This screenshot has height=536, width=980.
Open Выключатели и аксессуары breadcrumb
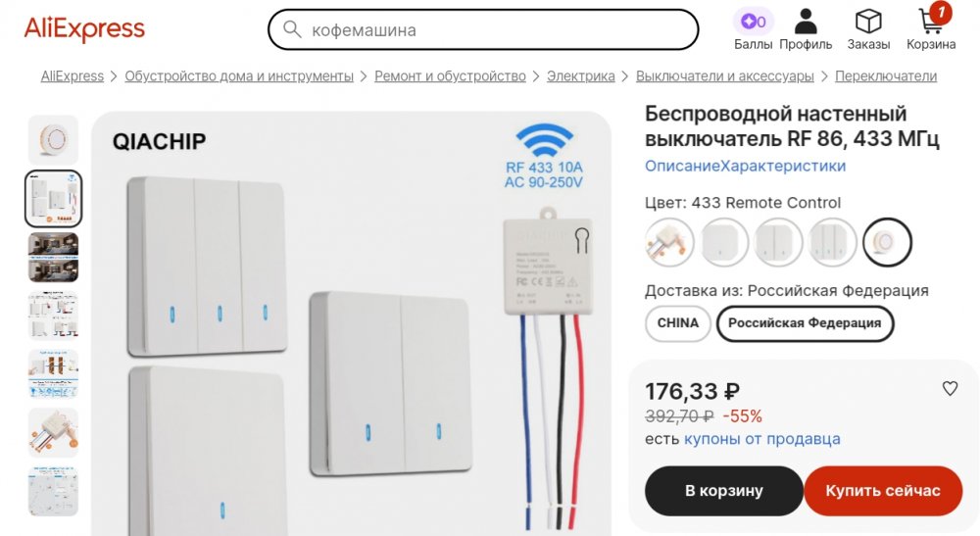725,76
